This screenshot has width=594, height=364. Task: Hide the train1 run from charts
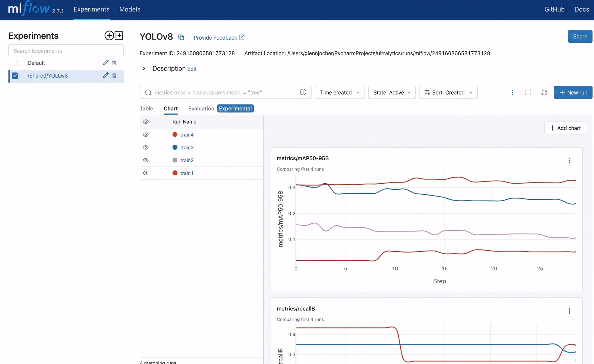(146, 173)
